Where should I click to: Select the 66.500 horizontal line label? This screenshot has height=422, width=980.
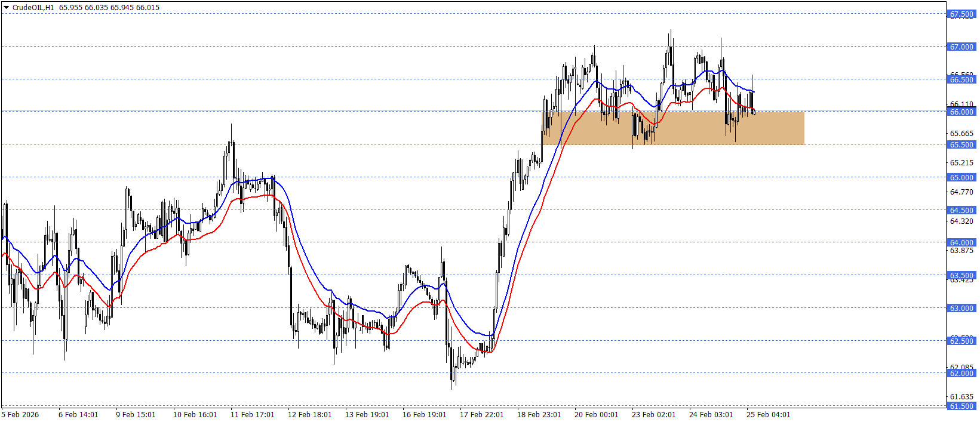pyautogui.click(x=961, y=79)
